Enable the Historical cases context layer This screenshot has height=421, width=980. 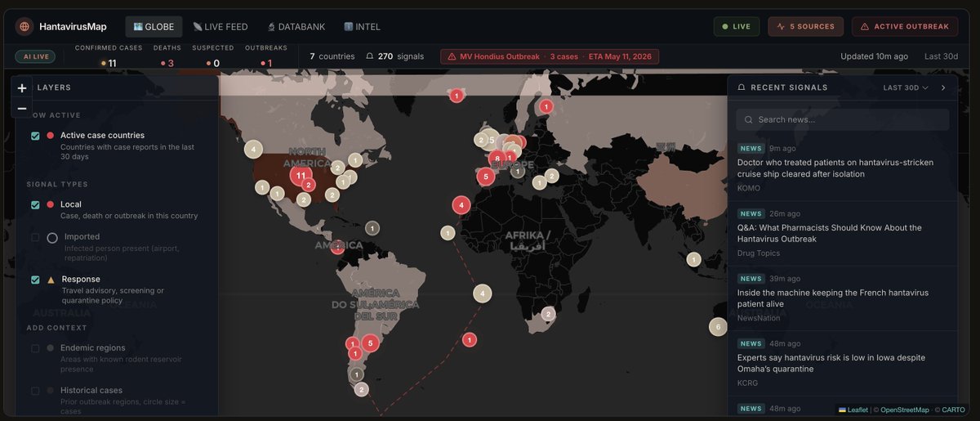pos(35,391)
